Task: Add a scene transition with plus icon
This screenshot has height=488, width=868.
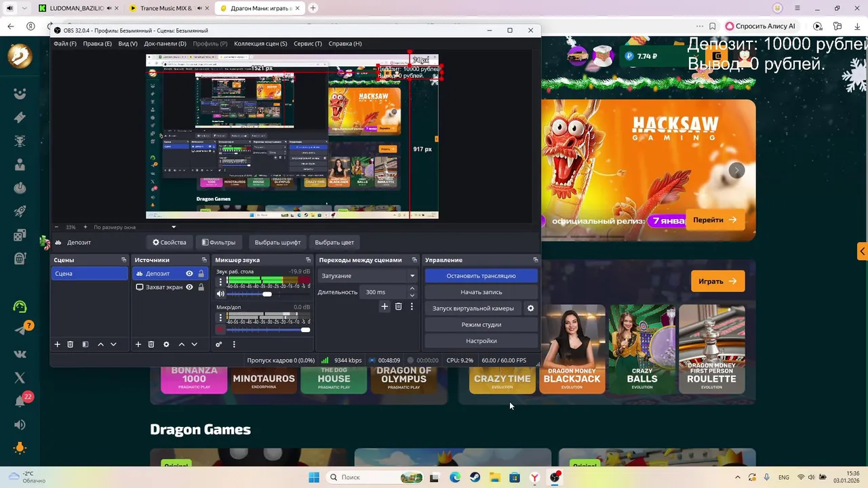Action: pos(384,306)
